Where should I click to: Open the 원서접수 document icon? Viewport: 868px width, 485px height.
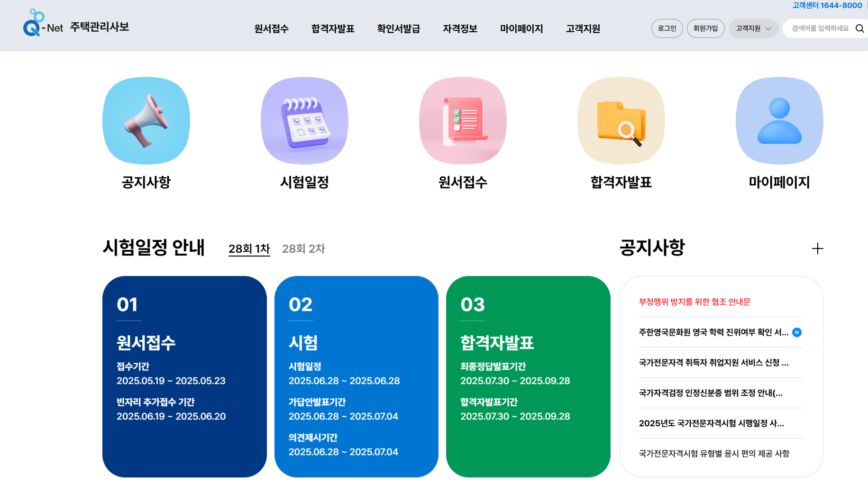tap(463, 120)
